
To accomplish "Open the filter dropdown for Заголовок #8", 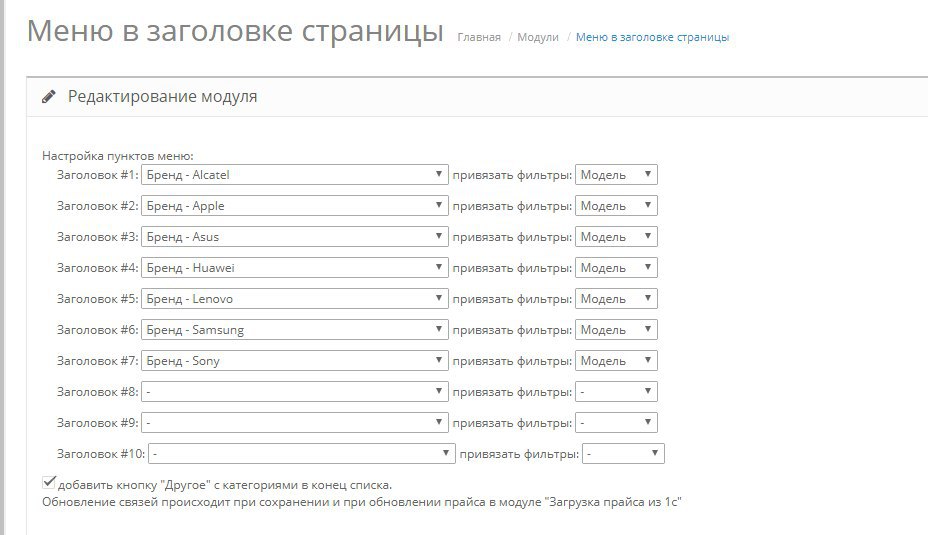I will tap(616, 391).
